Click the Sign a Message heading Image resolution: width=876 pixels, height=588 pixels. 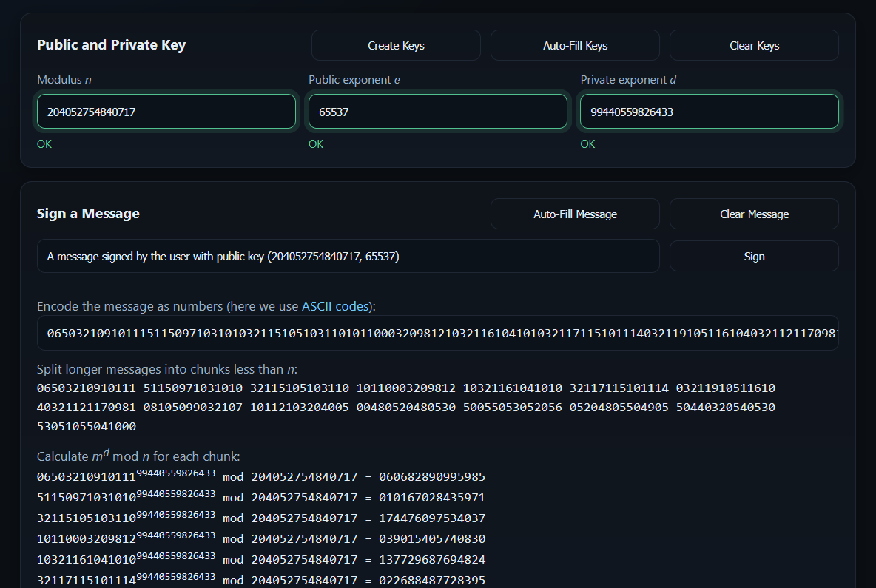coord(88,214)
